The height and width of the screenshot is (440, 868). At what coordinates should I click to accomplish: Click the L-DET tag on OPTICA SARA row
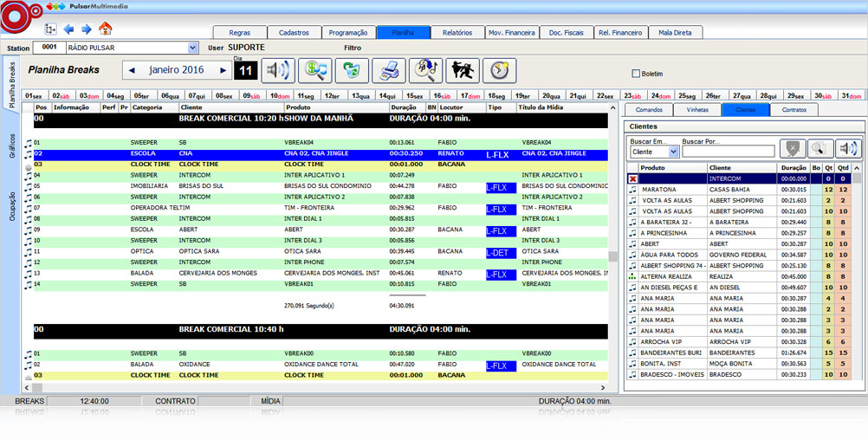(x=501, y=253)
